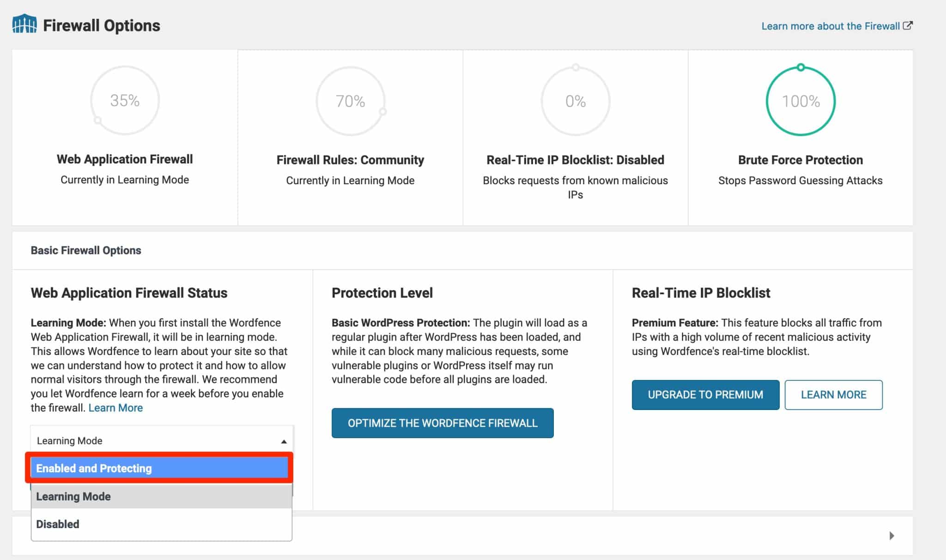Click the Wordfence fence logo icon
The width and height of the screenshot is (946, 560).
(24, 24)
